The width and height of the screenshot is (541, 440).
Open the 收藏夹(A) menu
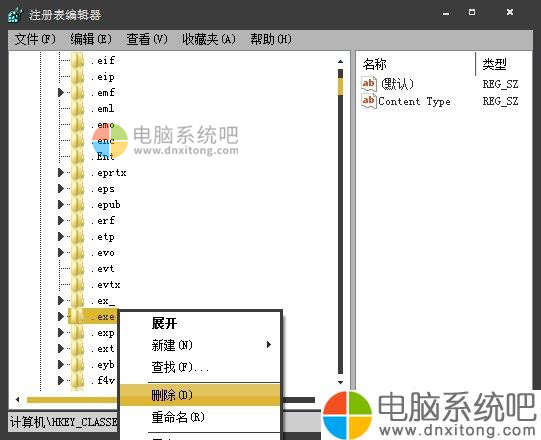point(209,39)
